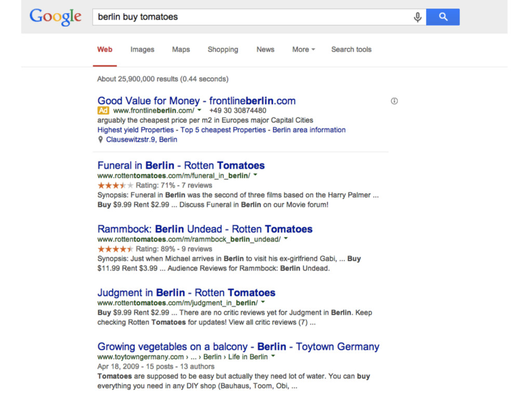The height and width of the screenshot is (399, 532).
Task: Click the blue magnifier search button
Action: pyautogui.click(x=443, y=17)
